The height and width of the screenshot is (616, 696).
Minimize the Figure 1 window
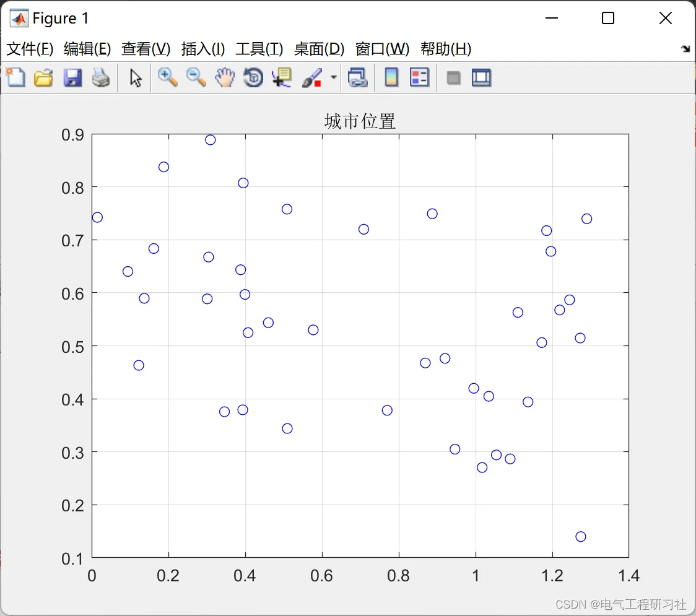click(x=552, y=18)
